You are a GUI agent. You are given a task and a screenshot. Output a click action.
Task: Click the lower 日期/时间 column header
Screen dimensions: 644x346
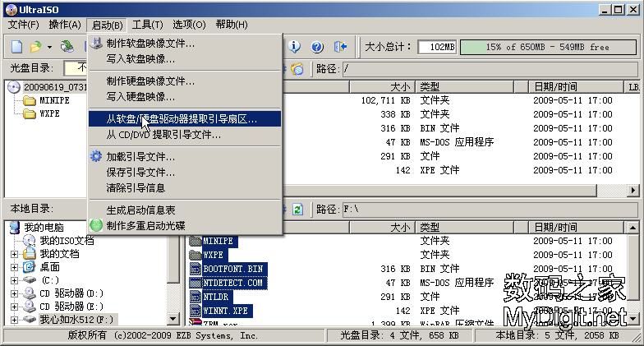click(576, 227)
